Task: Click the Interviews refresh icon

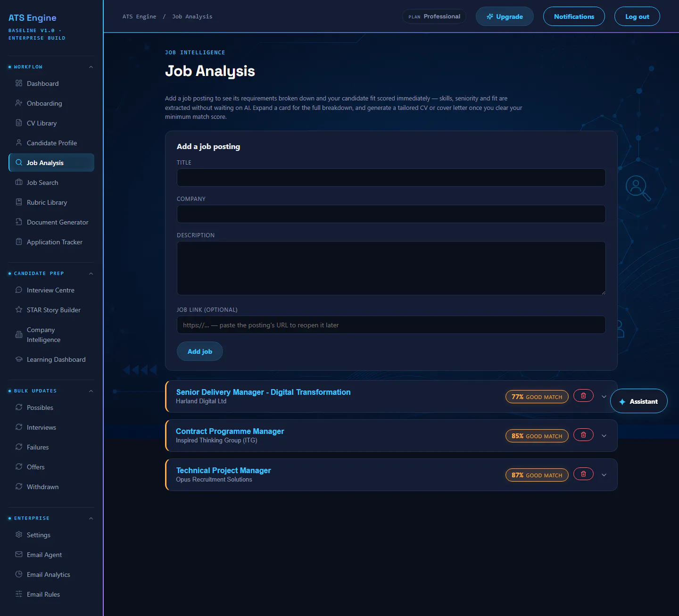Action: coord(19,427)
